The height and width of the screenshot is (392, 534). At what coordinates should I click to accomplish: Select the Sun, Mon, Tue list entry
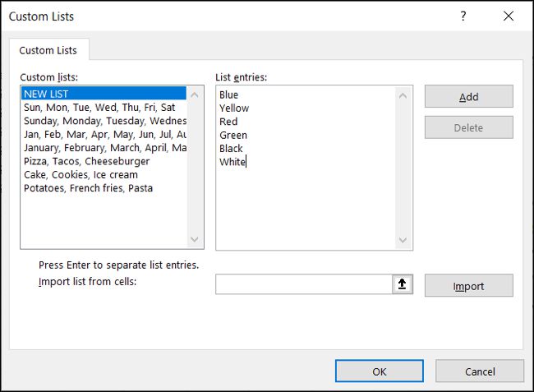tap(99, 107)
